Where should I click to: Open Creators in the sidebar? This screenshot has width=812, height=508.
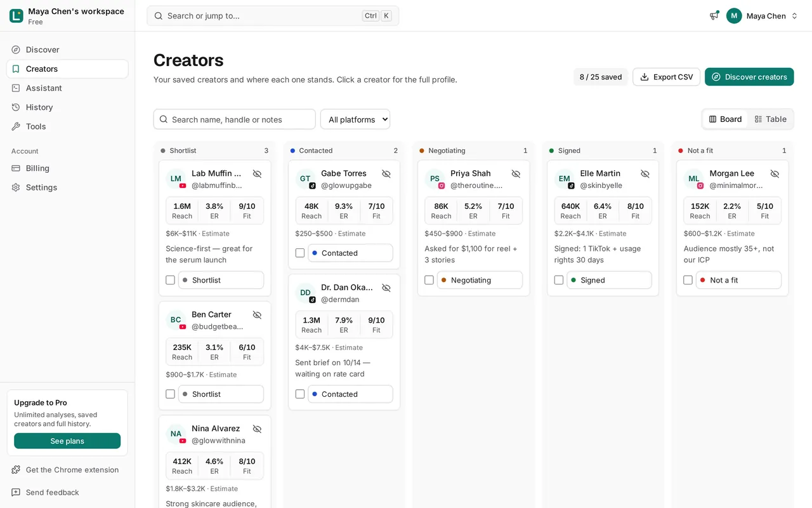click(x=67, y=69)
